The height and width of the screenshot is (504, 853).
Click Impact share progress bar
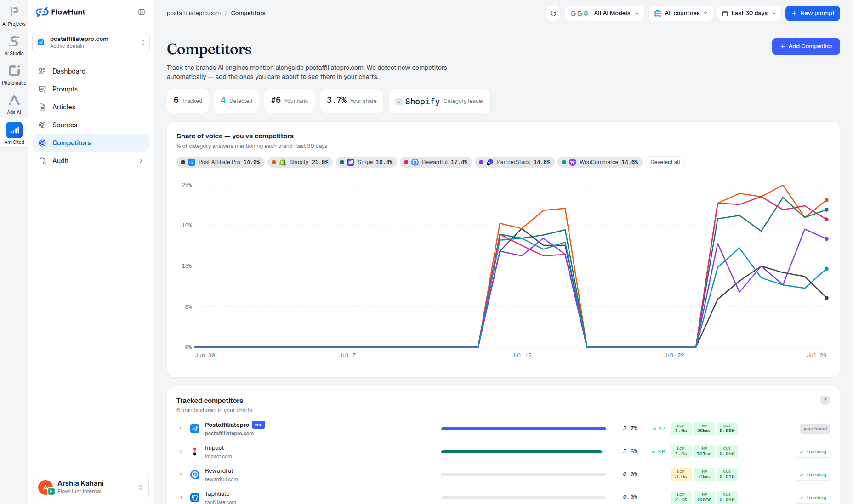tap(523, 452)
